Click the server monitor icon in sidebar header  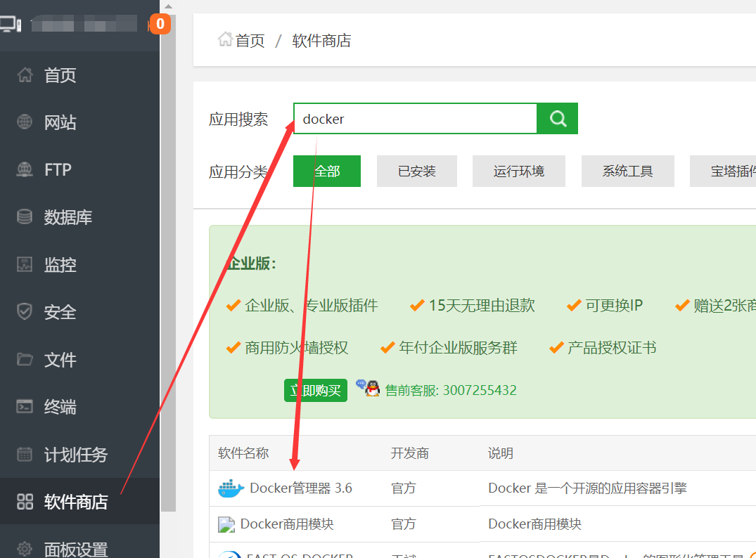11,24
